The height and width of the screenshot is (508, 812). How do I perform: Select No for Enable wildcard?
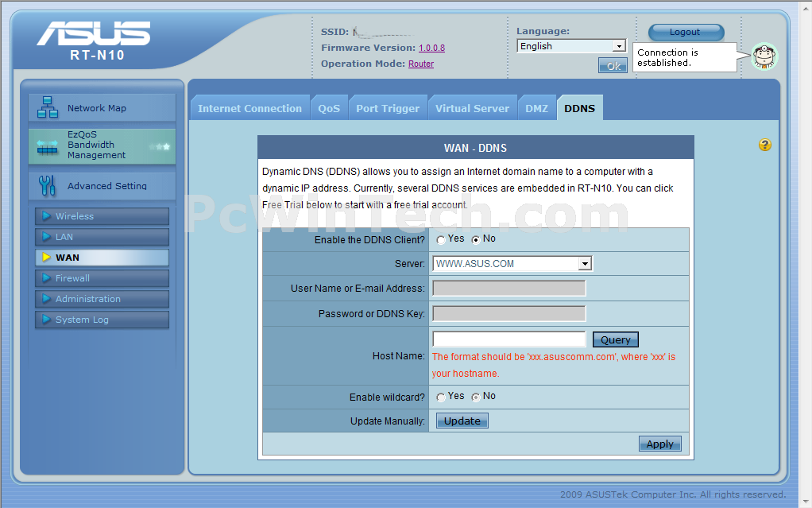coord(475,397)
